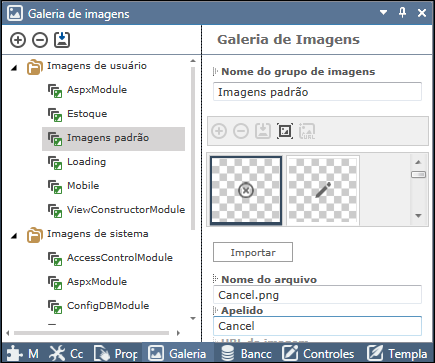
Task: Select the Loading image group
Action: click(x=86, y=162)
